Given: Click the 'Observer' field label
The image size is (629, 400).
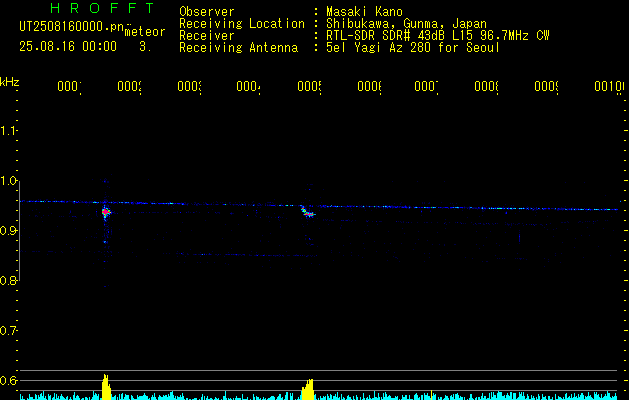Looking at the screenshot, I should tap(207, 12).
